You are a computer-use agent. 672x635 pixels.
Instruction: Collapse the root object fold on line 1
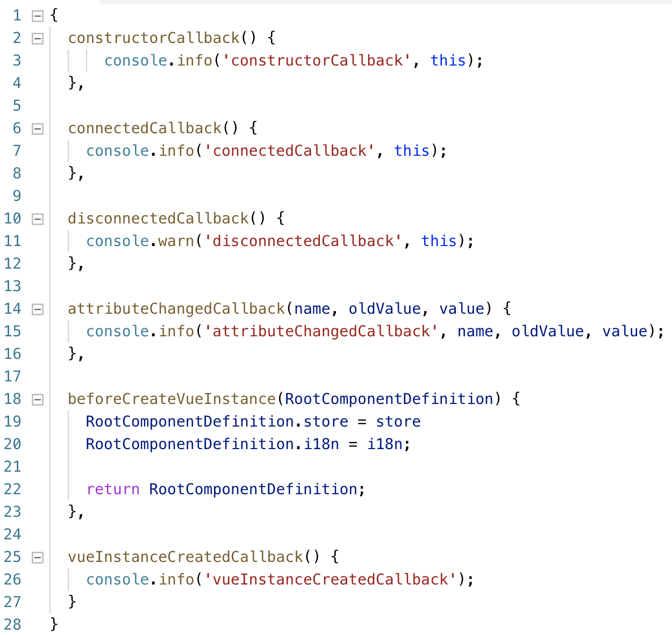(x=37, y=16)
